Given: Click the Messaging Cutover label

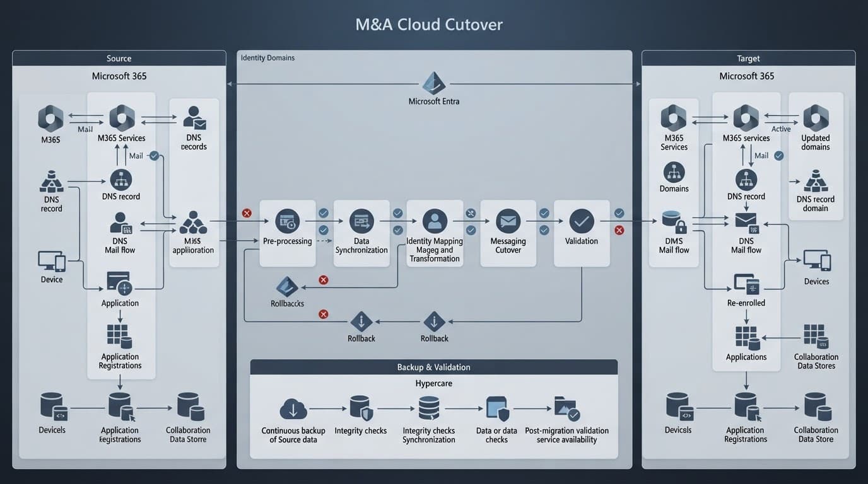Looking at the screenshot, I should click(508, 246).
